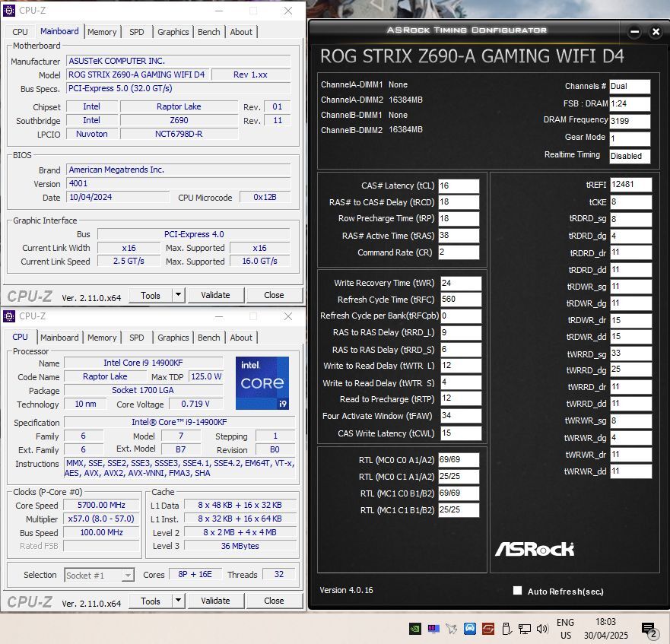
Task: Open Graphics tab in top CPU-Z window
Action: click(173, 32)
